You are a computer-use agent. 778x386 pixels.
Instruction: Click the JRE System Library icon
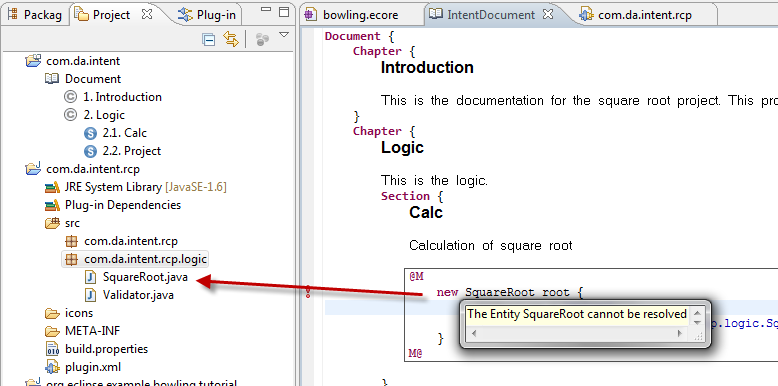(52, 188)
